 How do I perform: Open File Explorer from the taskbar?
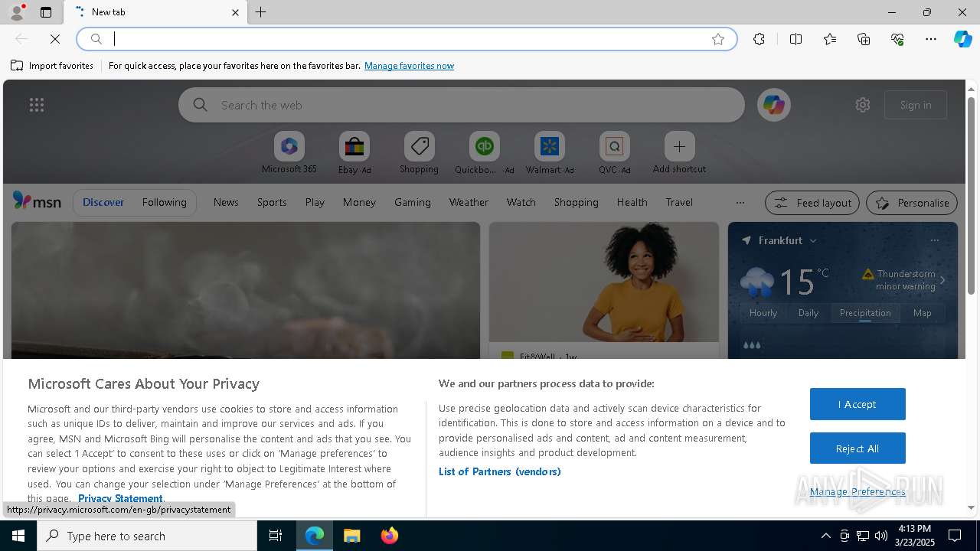352,536
